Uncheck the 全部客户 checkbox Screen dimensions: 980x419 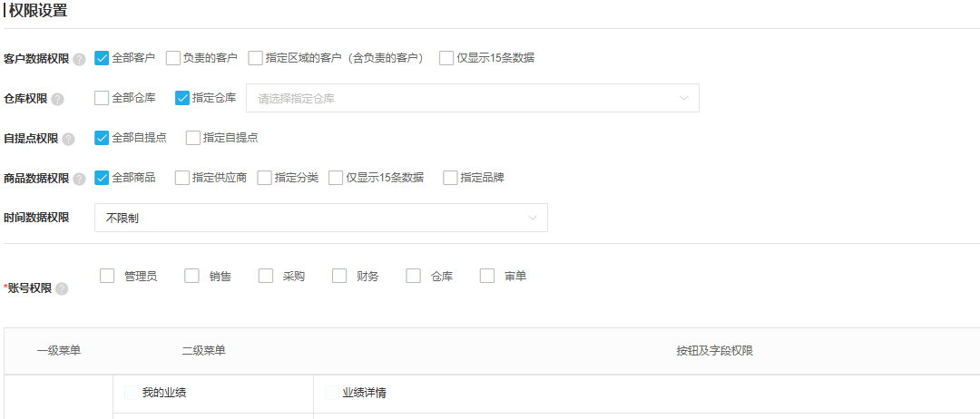click(102, 58)
